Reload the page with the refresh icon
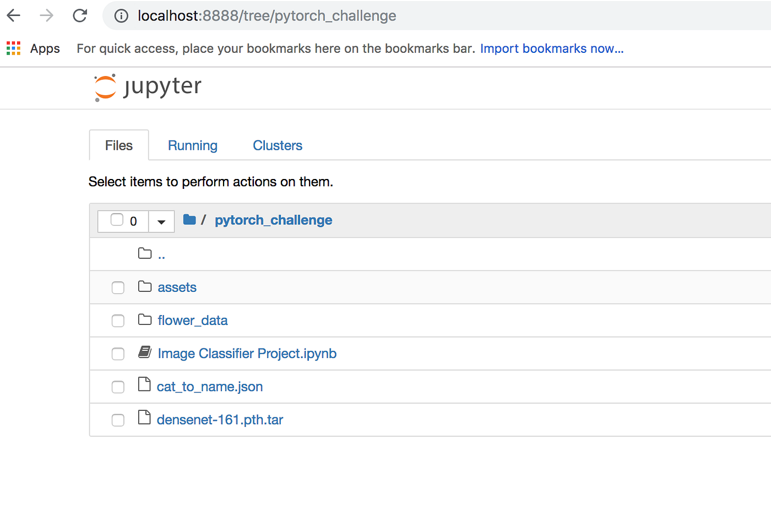This screenshot has height=532, width=771. [x=80, y=15]
